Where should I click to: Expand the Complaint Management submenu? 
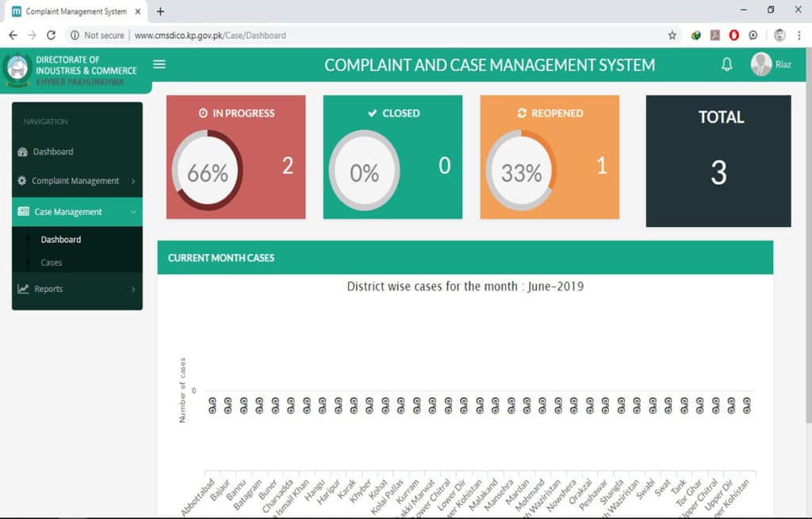(132, 181)
